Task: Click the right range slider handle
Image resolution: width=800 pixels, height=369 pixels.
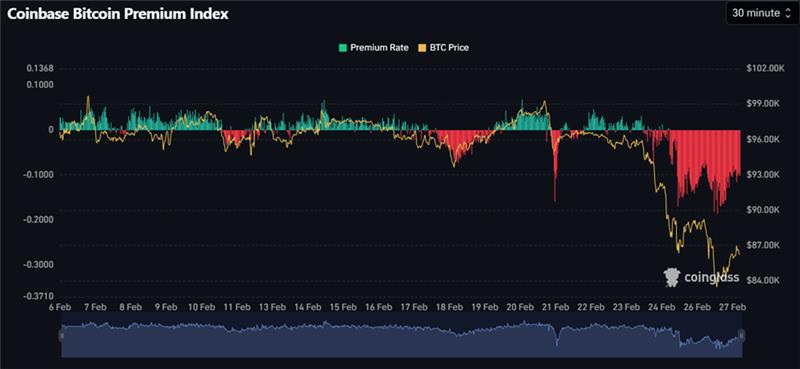Action: tap(742, 335)
